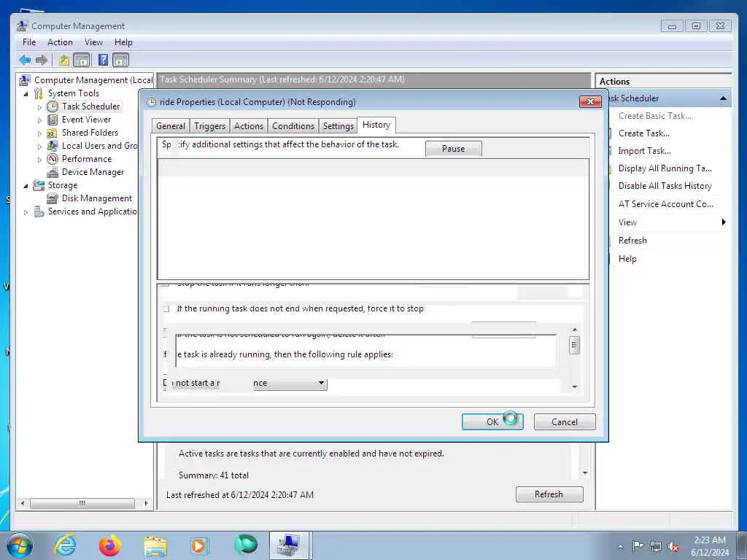Open Windows Media Player taskbar icon
The image size is (747, 560).
(x=198, y=545)
